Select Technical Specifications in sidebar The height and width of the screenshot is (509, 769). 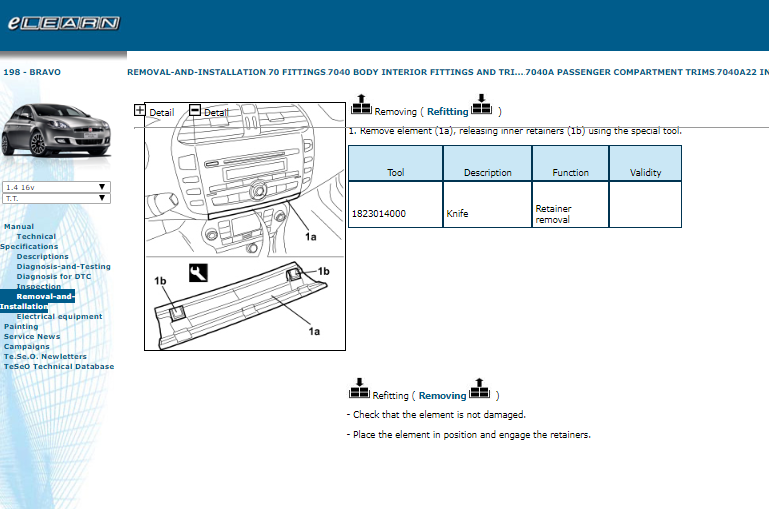tap(29, 241)
